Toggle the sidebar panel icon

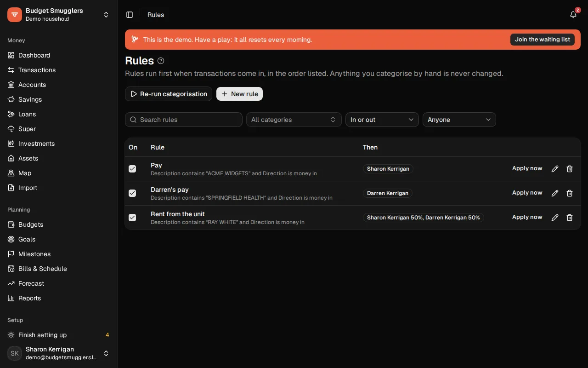click(x=130, y=15)
